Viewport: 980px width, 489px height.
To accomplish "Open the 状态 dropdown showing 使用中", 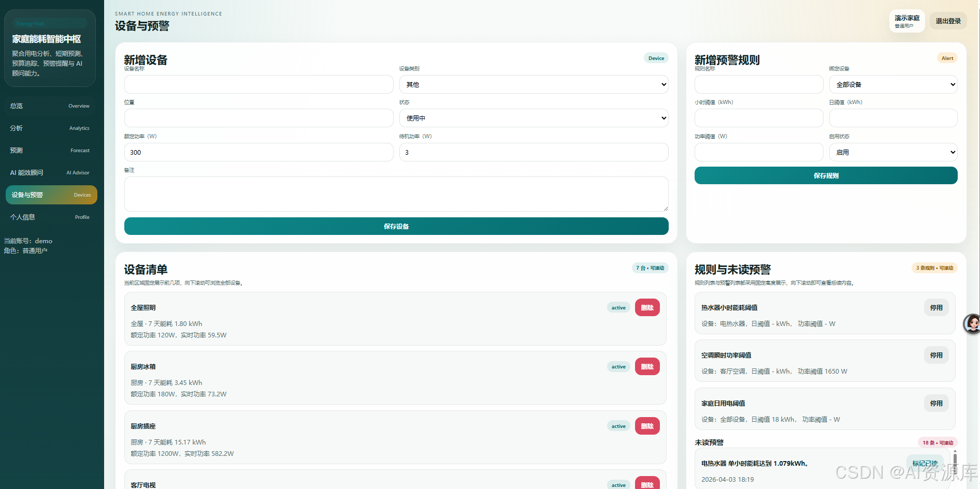I will click(x=534, y=118).
